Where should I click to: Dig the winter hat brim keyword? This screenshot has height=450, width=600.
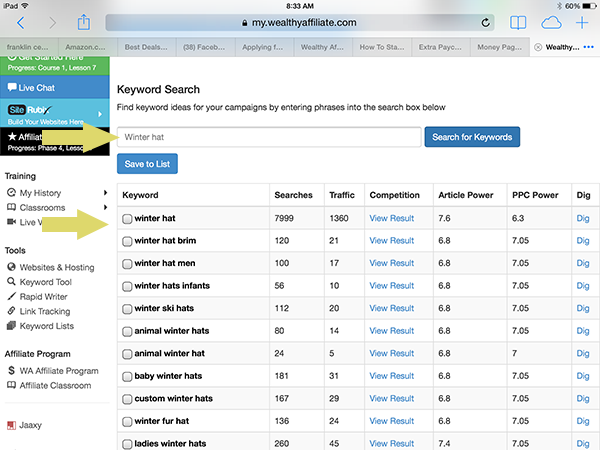(x=582, y=241)
